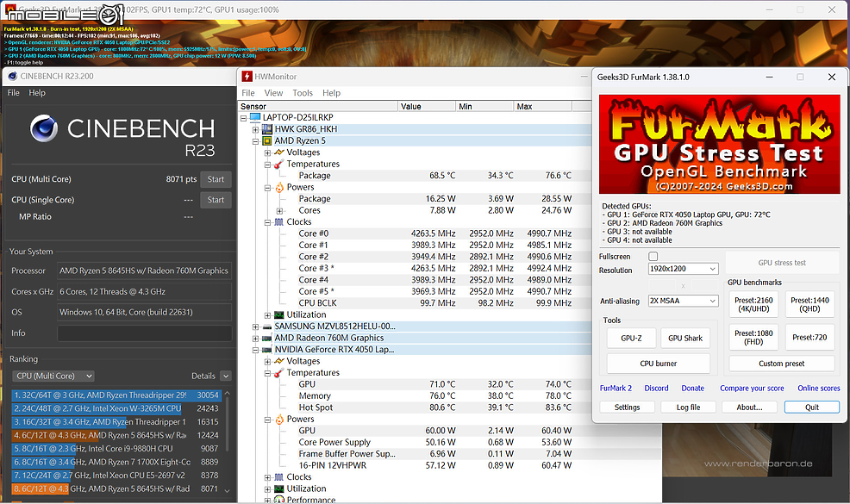
Task: Start the CPU (Multi Core) benchmark
Action: (x=216, y=179)
